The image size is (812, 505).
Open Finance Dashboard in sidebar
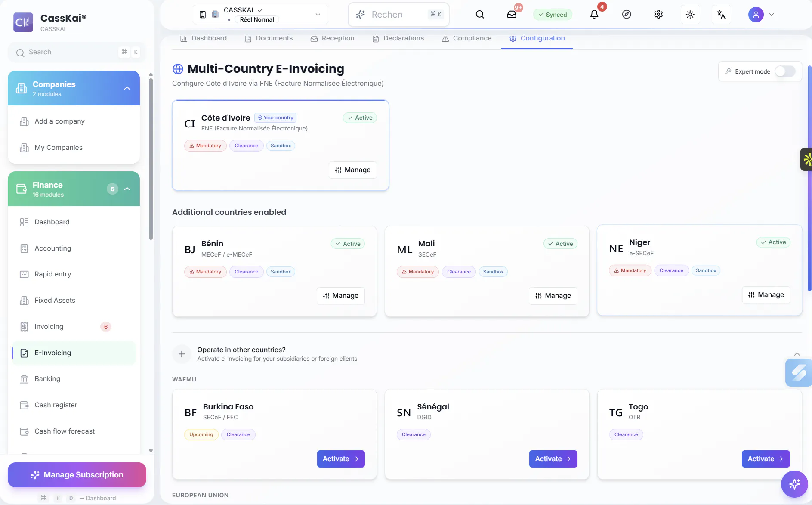(x=74, y=222)
